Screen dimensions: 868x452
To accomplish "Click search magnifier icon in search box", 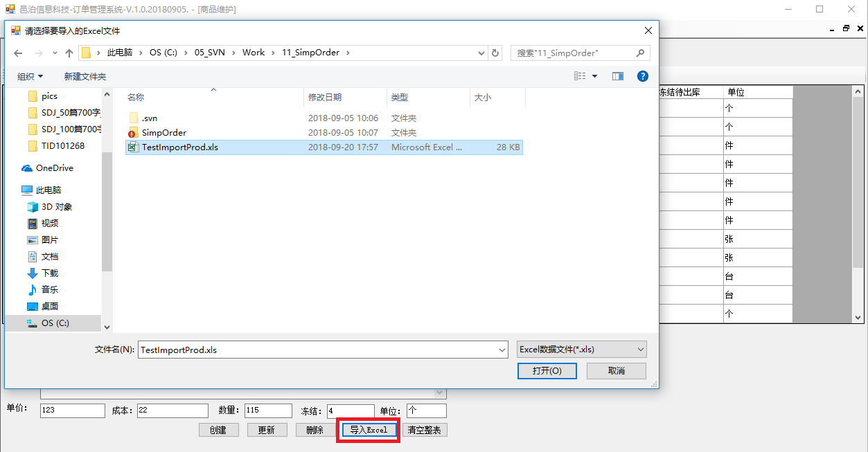I will pyautogui.click(x=641, y=53).
